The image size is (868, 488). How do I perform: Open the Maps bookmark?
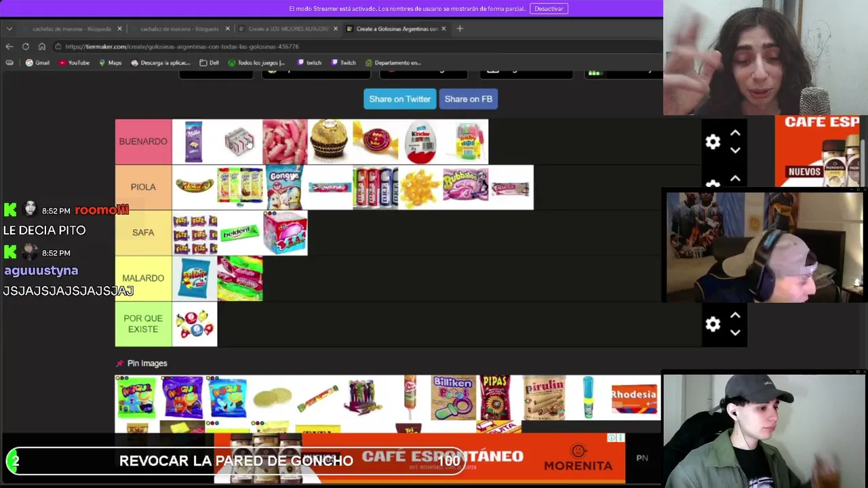click(110, 62)
